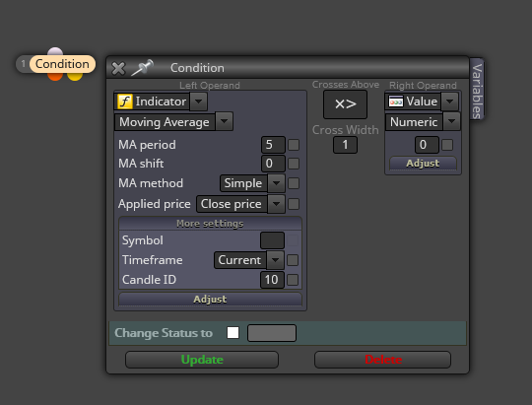Toggle the MA method checkbox
Viewport: 532px width, 405px height.
coord(294,183)
